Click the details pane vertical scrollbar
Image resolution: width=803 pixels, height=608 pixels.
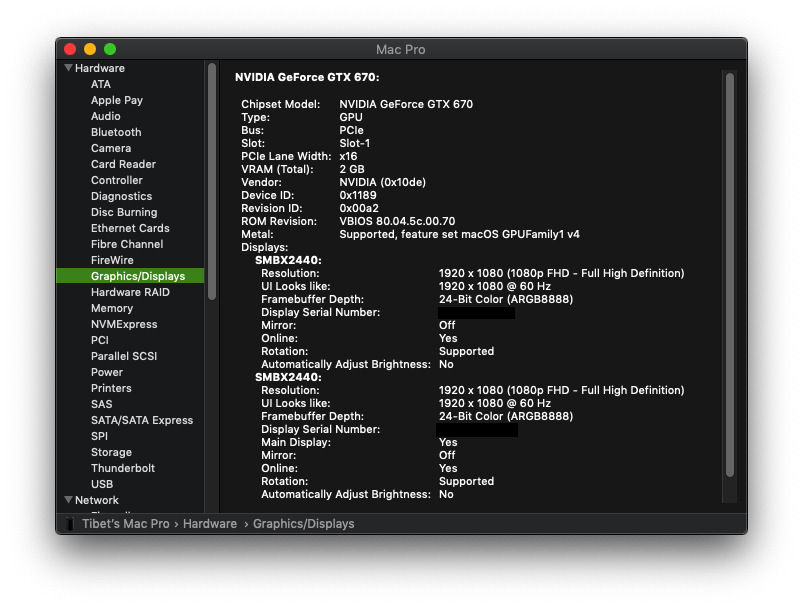pyautogui.click(x=730, y=275)
